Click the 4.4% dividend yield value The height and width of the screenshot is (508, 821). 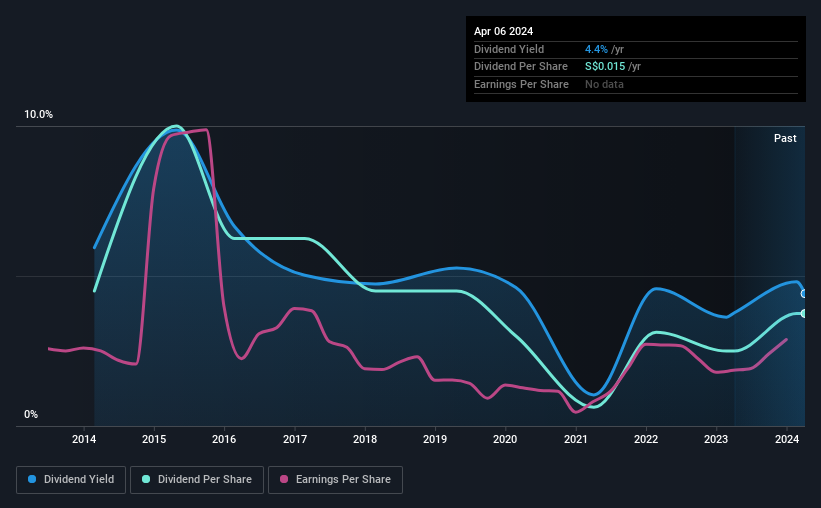596,49
